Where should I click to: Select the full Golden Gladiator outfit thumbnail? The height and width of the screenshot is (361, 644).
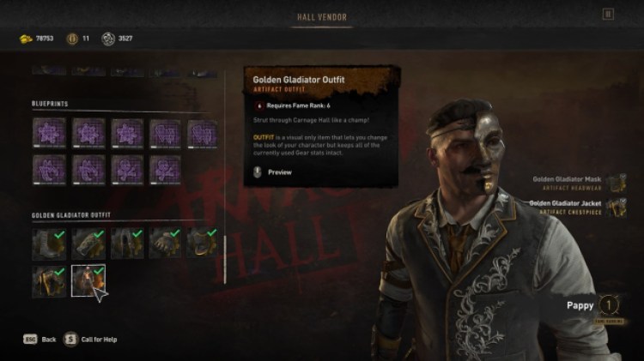coord(88,280)
